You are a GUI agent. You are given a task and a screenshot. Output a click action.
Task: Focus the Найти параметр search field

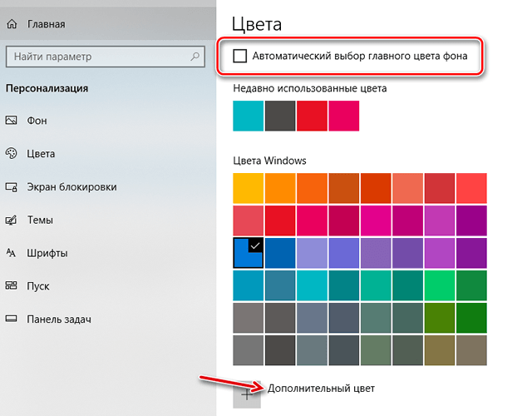click(x=106, y=57)
